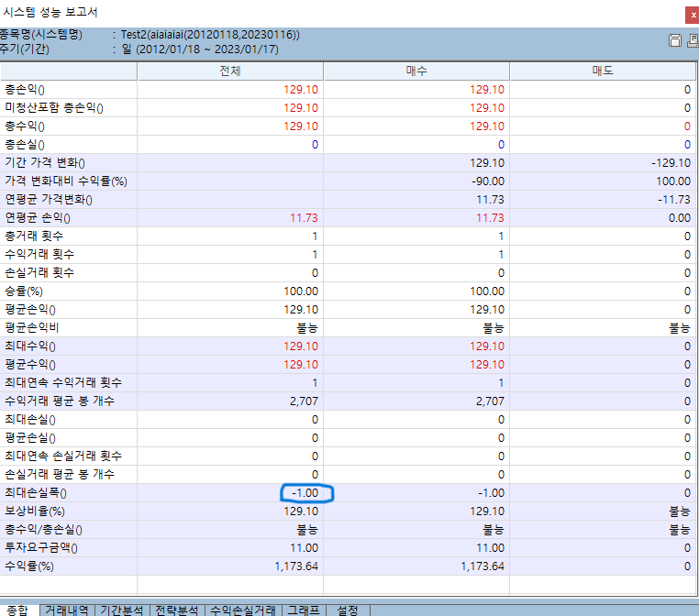
Task: Click the 매도 column header
Action: (603, 71)
